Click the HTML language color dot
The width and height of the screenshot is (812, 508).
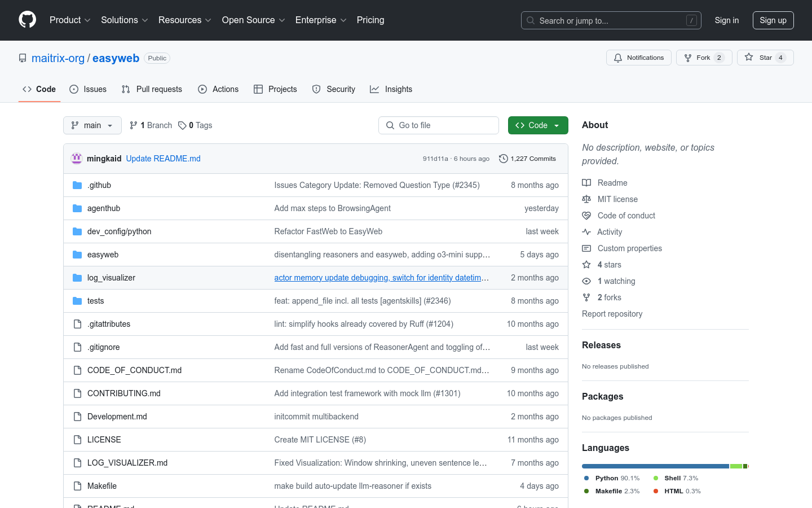[x=656, y=491]
